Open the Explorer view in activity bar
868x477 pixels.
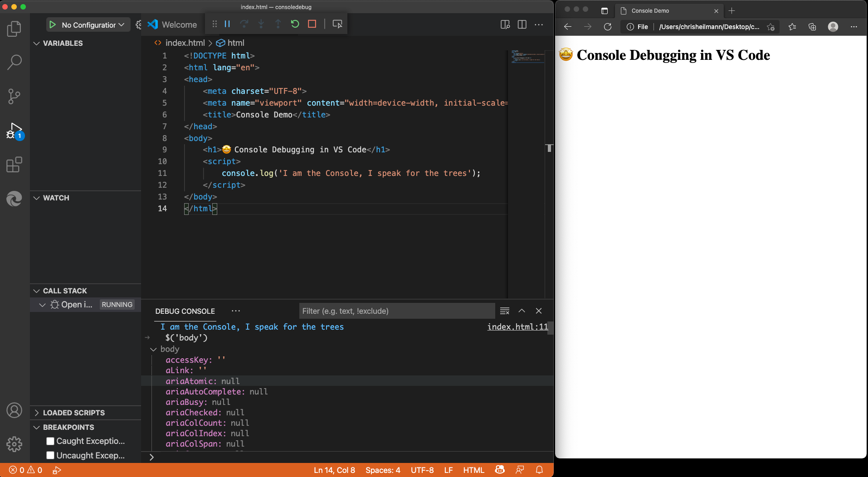14,29
